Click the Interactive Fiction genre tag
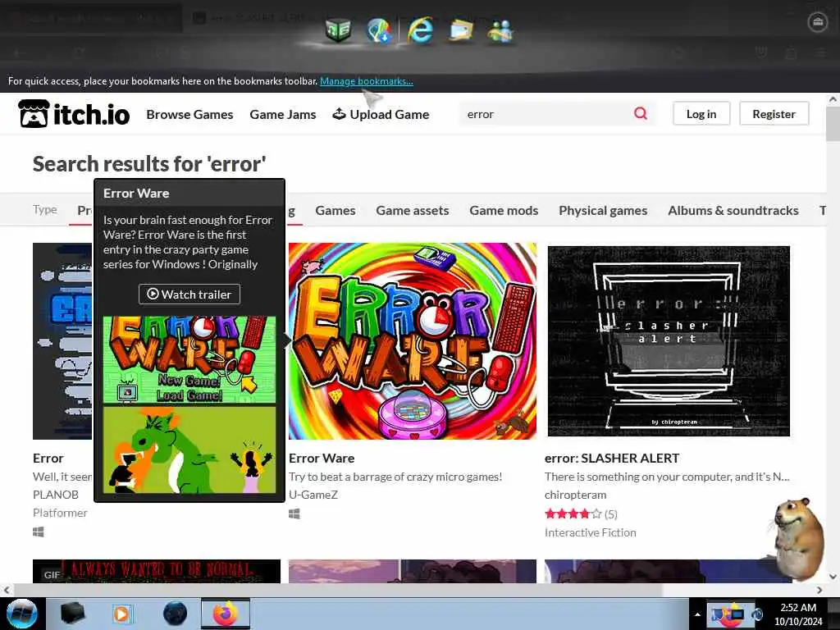Viewport: 840px width, 630px height. pos(591,532)
